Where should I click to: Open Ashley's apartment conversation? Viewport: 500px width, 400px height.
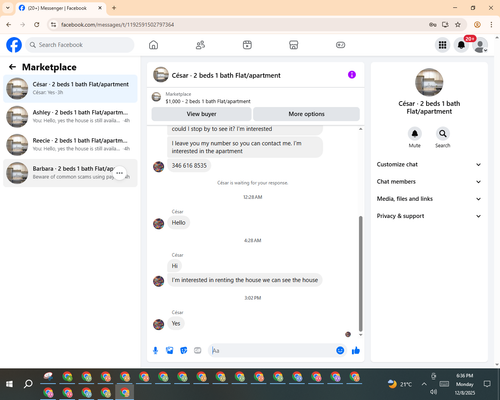(70, 116)
